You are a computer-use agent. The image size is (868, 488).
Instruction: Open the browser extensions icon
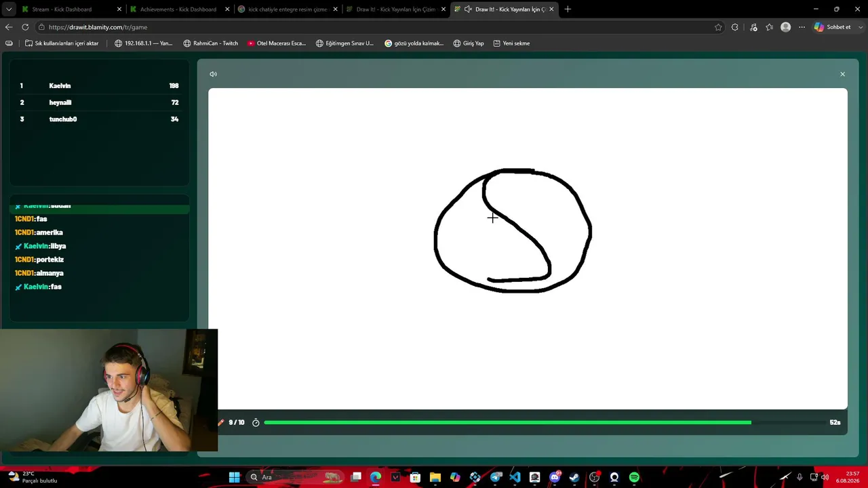[x=735, y=27]
